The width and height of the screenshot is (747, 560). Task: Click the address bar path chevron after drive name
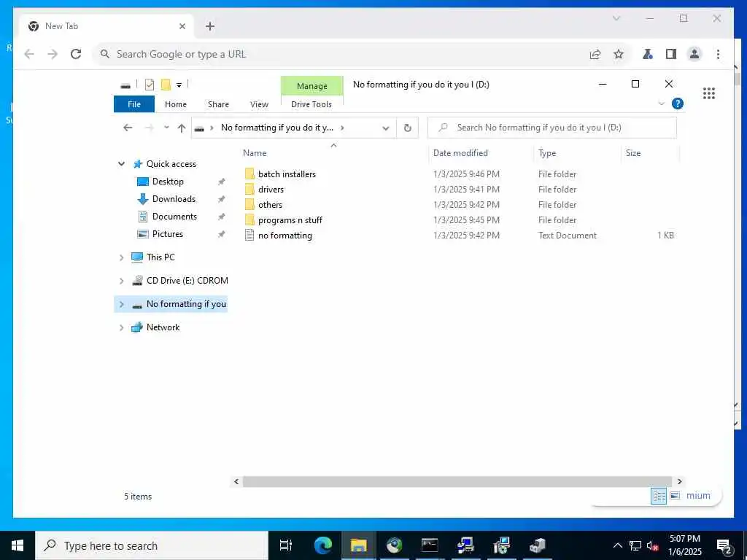pos(342,128)
